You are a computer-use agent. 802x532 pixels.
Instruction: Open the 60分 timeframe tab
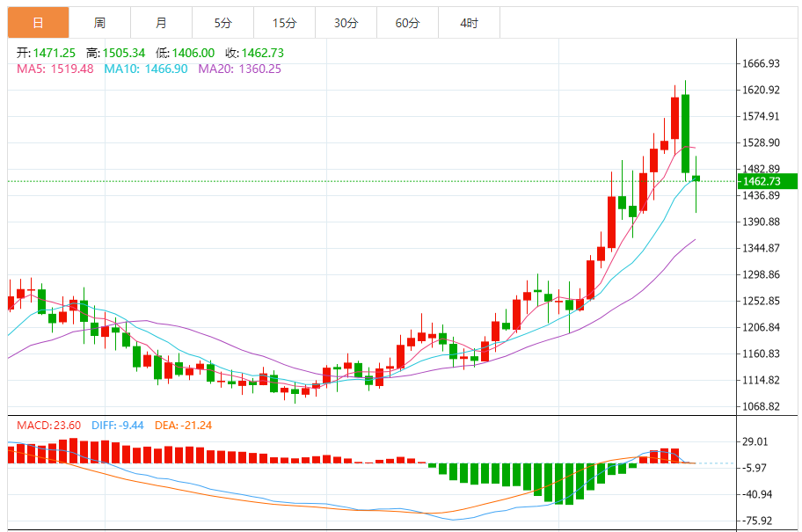pyautogui.click(x=408, y=23)
